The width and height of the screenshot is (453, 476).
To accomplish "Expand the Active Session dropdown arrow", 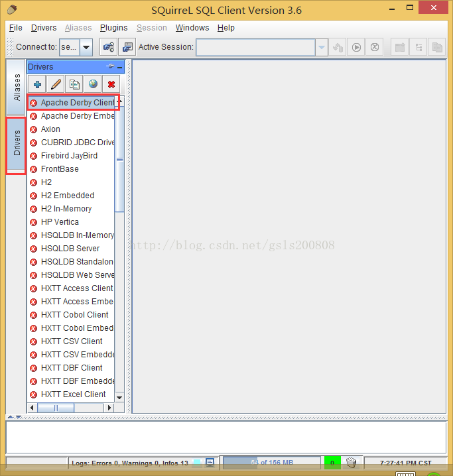I will tap(322, 47).
